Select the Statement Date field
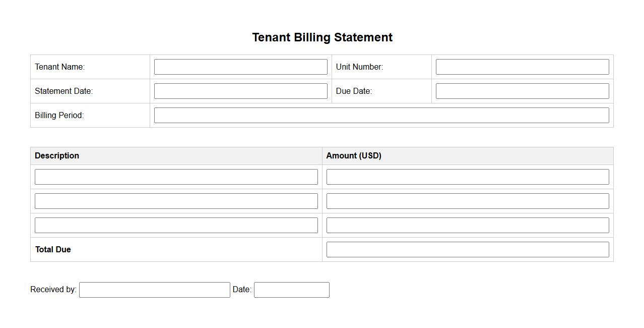 [x=240, y=91]
